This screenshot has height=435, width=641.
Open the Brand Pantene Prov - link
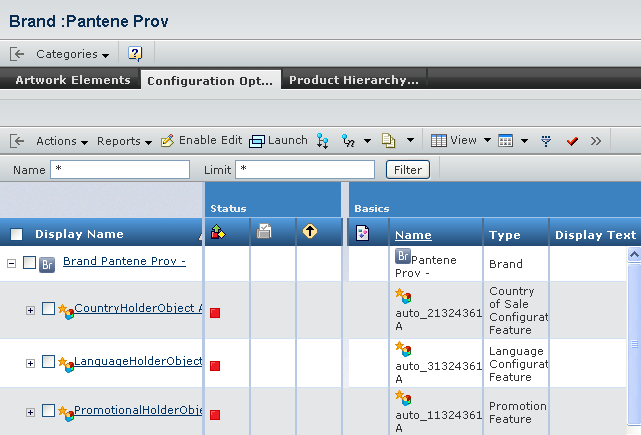pyautogui.click(x=124, y=261)
